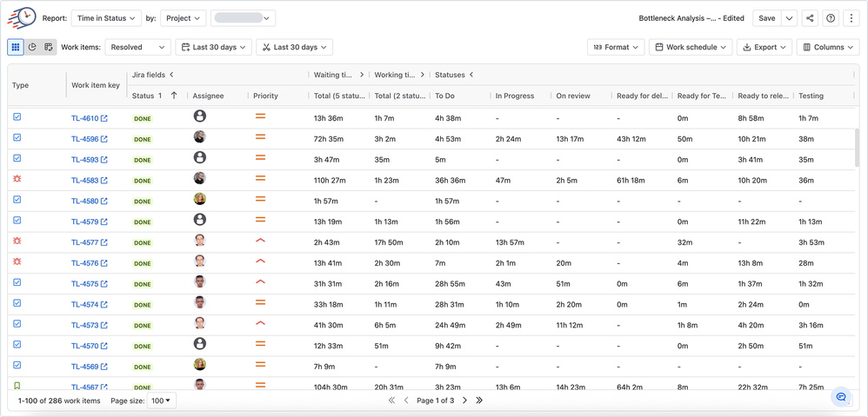
Task: Switch to pivot table view icon
Action: pyautogui.click(x=48, y=47)
